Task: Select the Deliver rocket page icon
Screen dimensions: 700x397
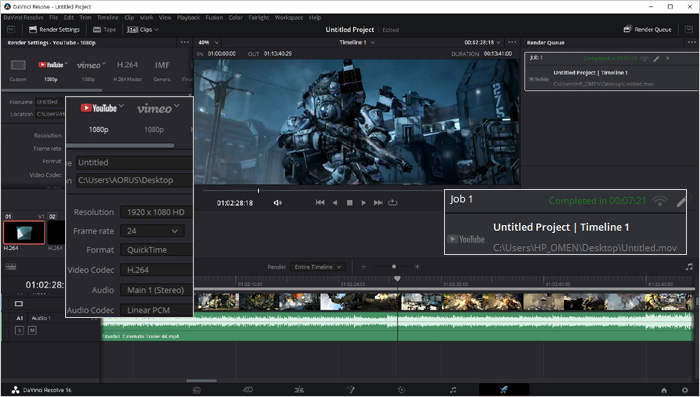Action: coord(504,390)
